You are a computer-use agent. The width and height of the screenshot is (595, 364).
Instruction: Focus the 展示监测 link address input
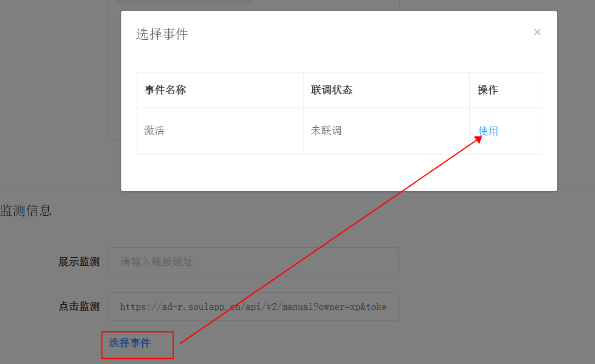click(253, 262)
